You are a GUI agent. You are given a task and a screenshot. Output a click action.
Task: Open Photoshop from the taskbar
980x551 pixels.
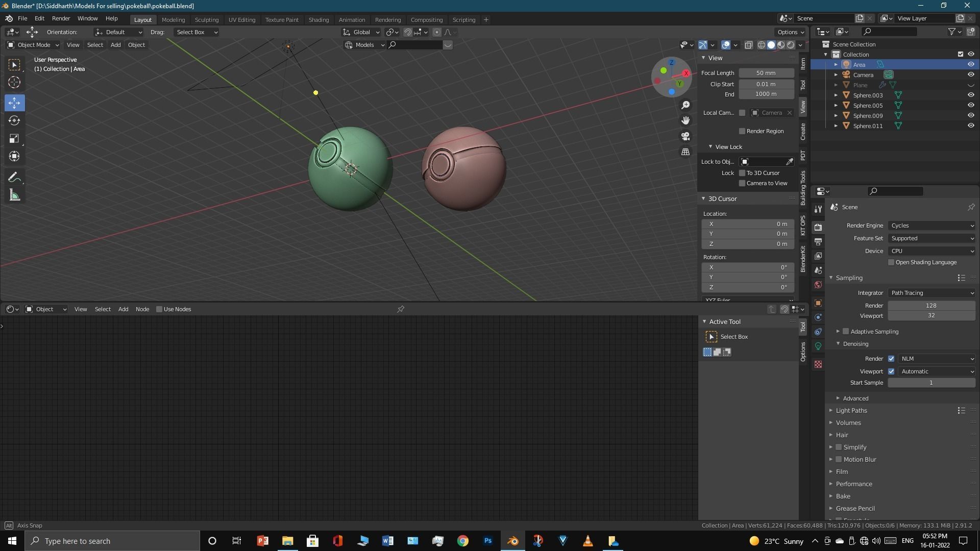tap(488, 541)
